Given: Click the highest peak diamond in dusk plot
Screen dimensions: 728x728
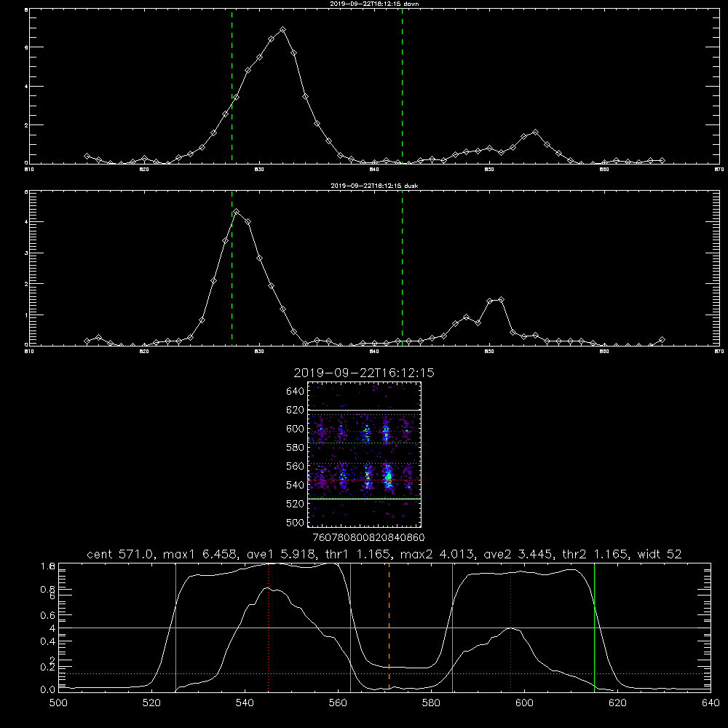Looking at the screenshot, I should pos(237,212).
